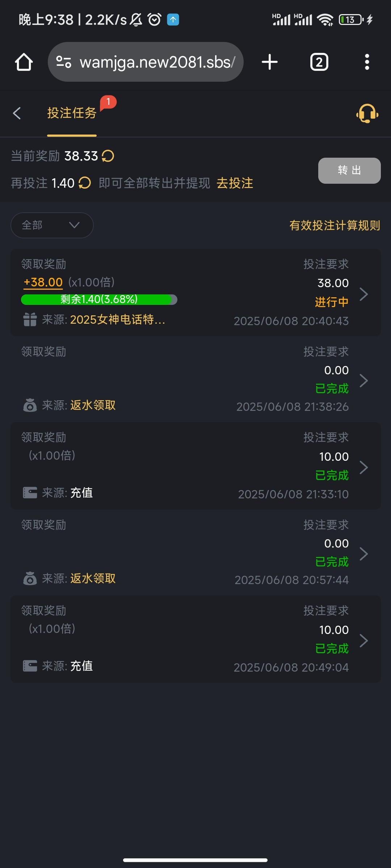Open customer service headset icon

367,114
